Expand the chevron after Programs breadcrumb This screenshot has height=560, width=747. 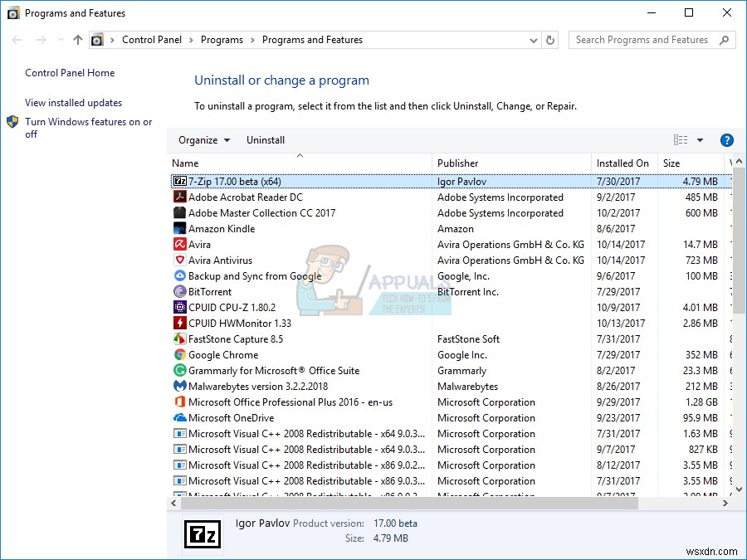point(252,40)
